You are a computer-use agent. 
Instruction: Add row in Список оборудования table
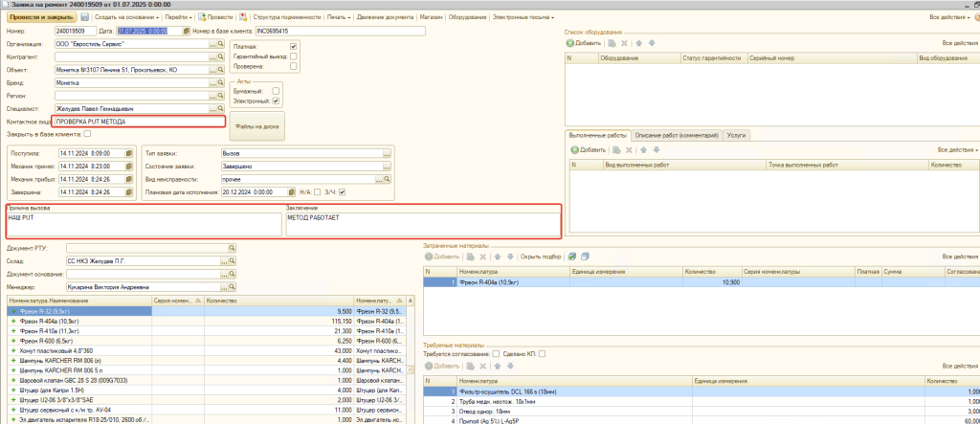coord(583,43)
